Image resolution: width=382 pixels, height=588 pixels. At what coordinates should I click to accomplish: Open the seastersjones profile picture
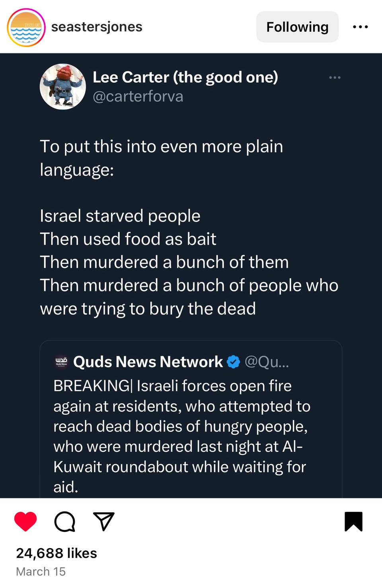click(26, 27)
